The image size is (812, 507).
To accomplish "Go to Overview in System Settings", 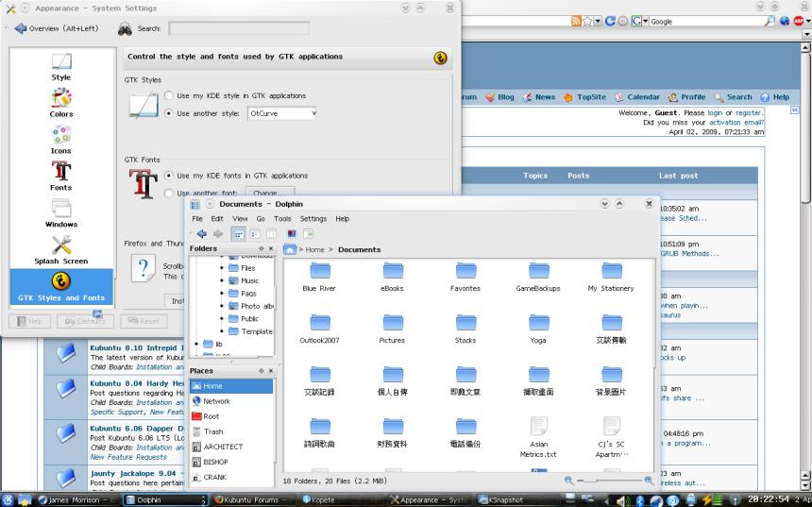I will 57,28.
